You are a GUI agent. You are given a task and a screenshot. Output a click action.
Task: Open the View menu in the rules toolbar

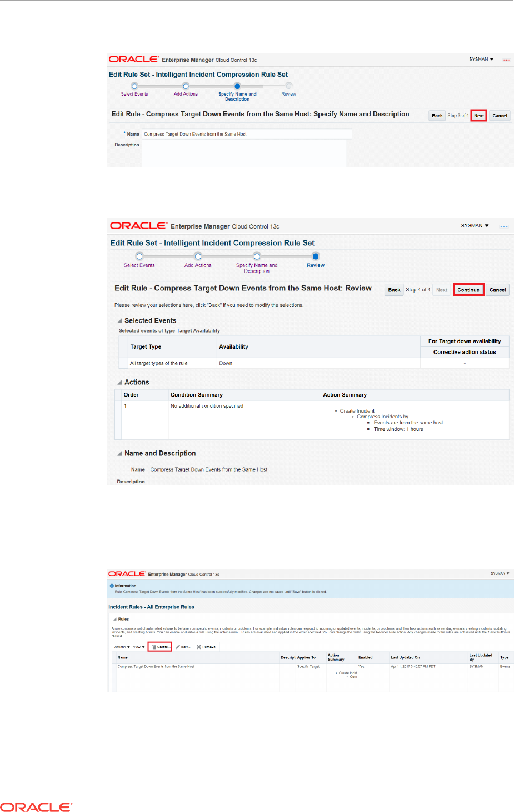pos(139,647)
